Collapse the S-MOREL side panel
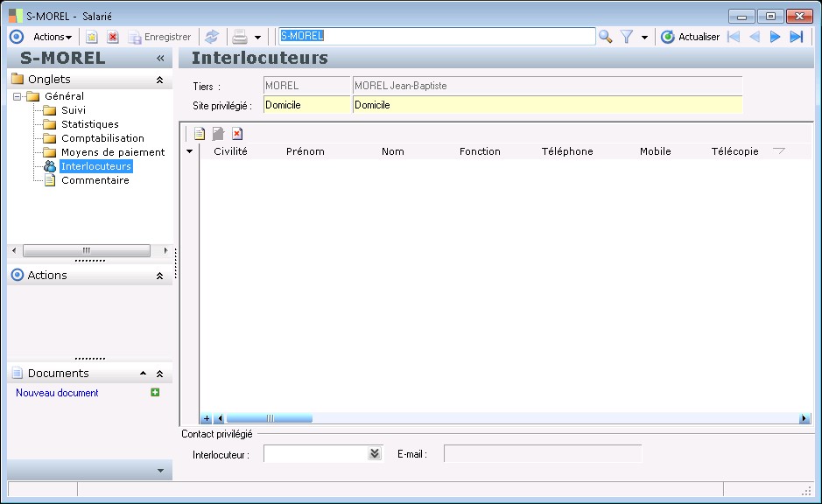This screenshot has height=504, width=822. tap(160, 58)
